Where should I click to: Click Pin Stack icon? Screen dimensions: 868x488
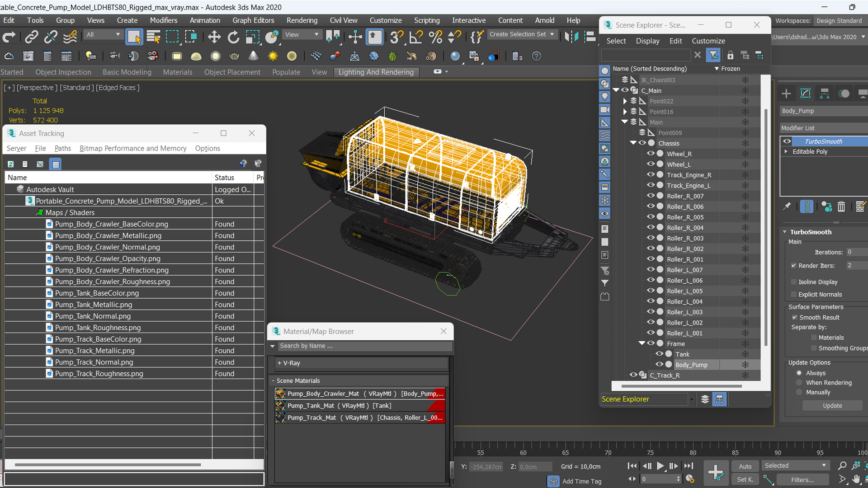(787, 206)
